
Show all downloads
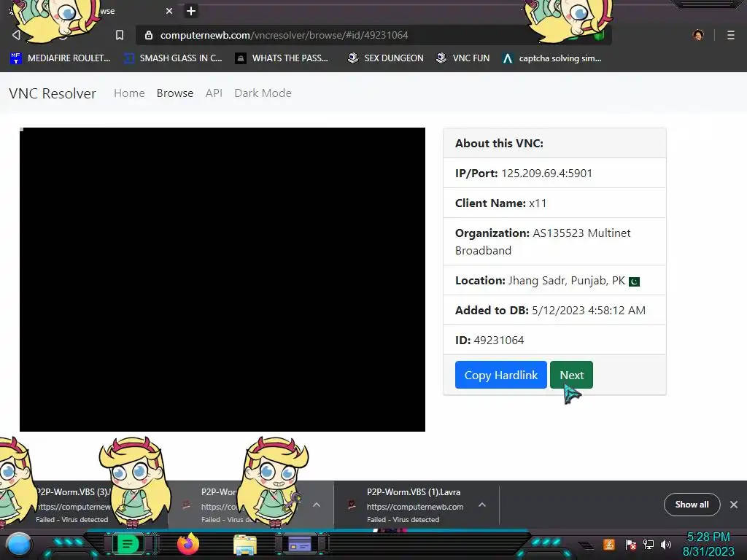692,505
